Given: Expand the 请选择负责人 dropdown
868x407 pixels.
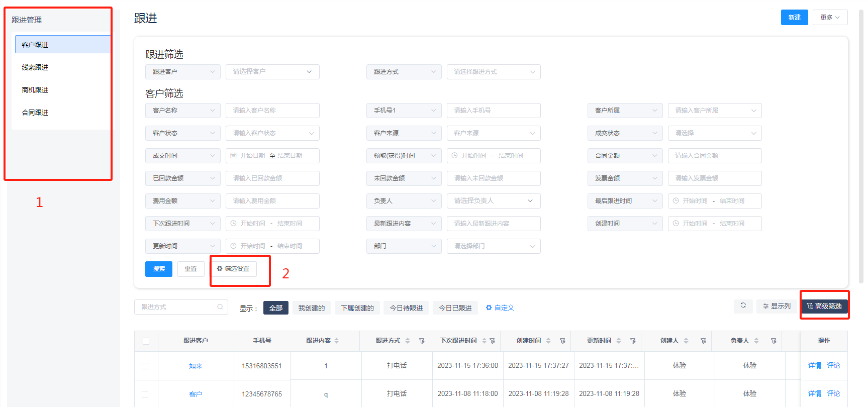Looking at the screenshot, I should 494,201.
